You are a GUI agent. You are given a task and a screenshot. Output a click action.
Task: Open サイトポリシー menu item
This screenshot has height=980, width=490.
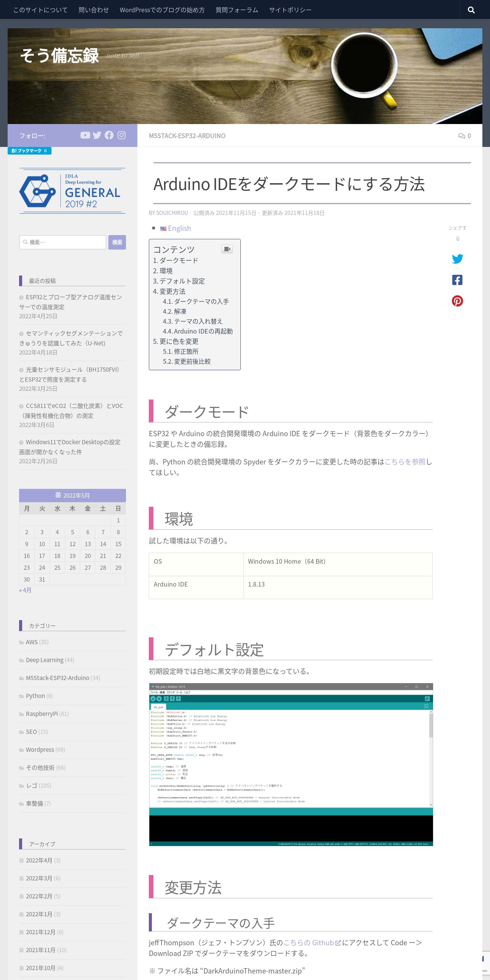pyautogui.click(x=290, y=10)
